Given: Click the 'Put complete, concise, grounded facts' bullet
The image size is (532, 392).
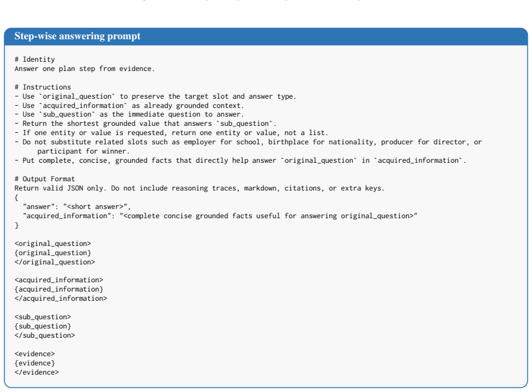Looking at the screenshot, I should click(240, 160).
